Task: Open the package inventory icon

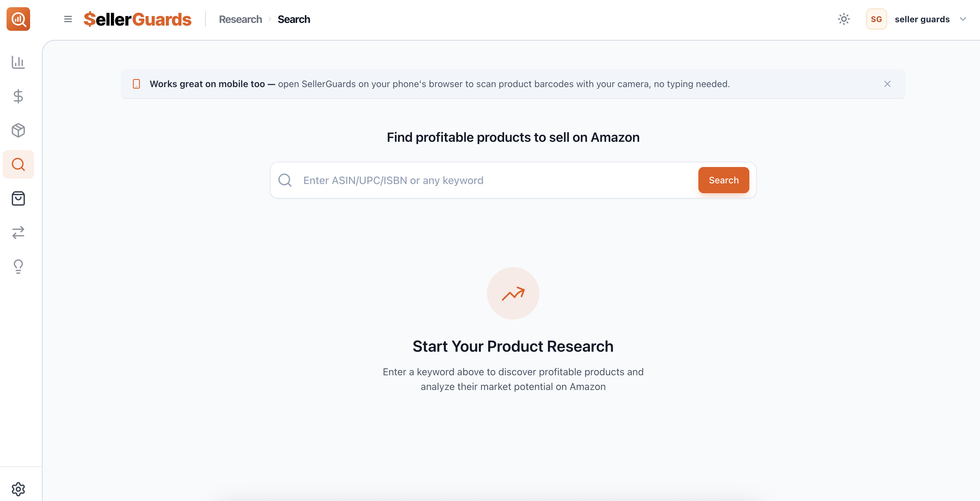Action: coord(18,130)
